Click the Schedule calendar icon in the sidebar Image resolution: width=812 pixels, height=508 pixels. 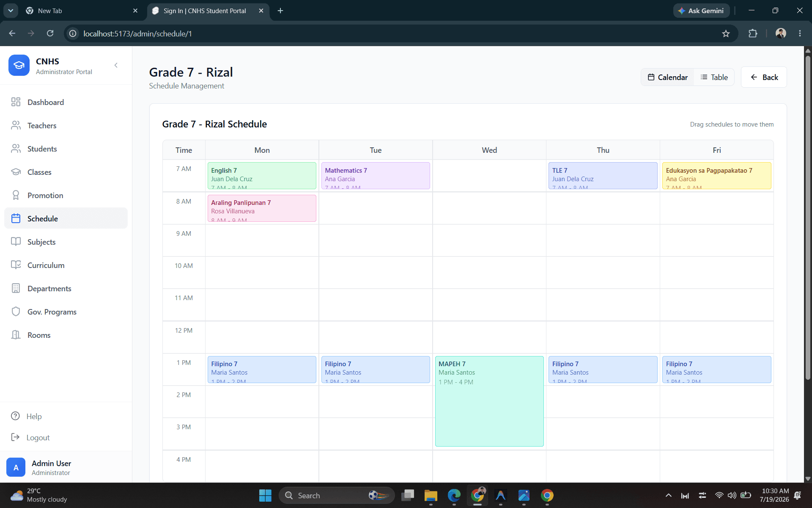pyautogui.click(x=16, y=218)
